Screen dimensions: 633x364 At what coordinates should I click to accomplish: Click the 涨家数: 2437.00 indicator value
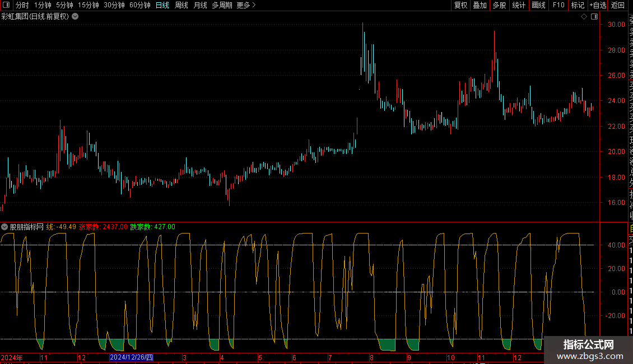(x=103, y=227)
